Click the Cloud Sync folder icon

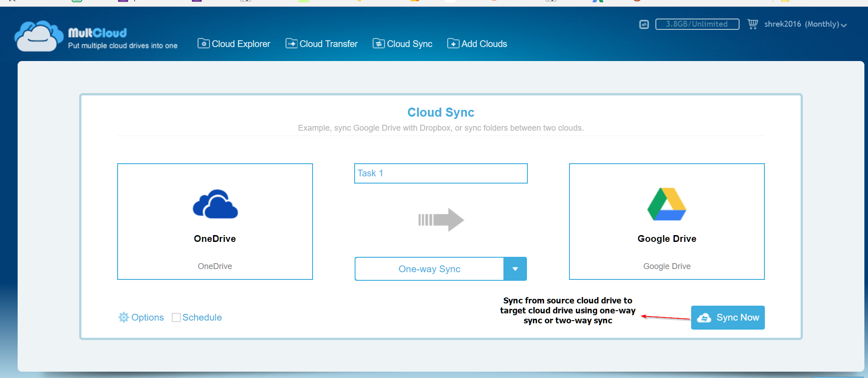pos(379,43)
